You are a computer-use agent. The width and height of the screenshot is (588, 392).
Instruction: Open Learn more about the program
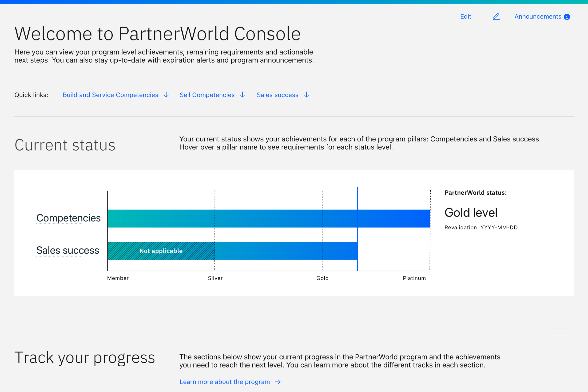coord(225,382)
